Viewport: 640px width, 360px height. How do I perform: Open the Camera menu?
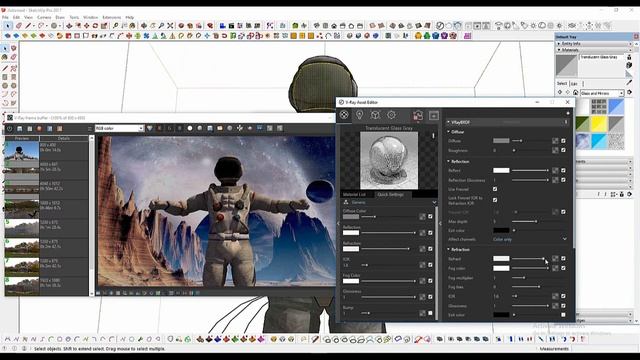44,18
